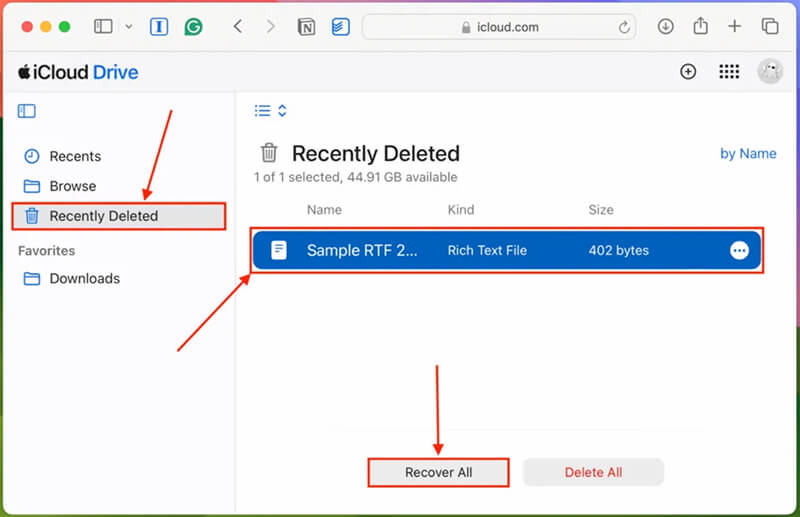
Task: Click the Sample RTF document file icon
Action: click(279, 250)
